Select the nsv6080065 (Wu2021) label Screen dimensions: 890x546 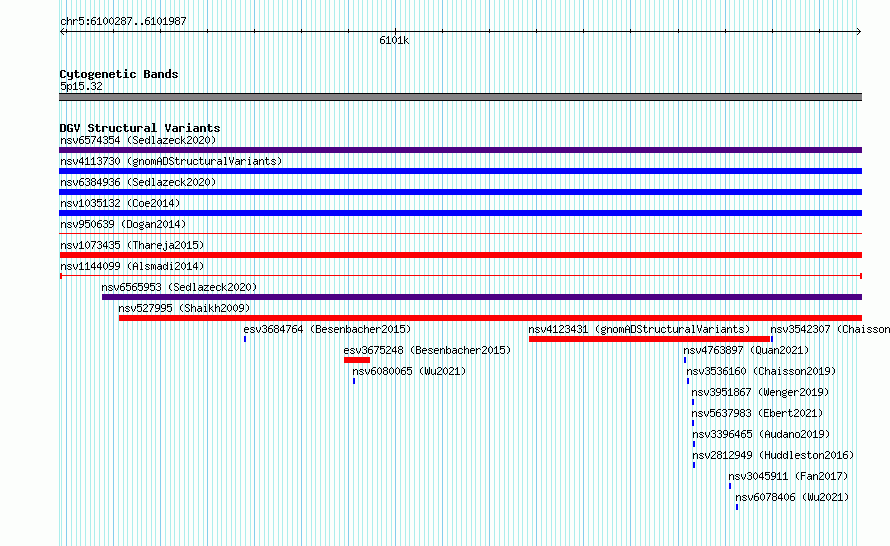tap(409, 371)
